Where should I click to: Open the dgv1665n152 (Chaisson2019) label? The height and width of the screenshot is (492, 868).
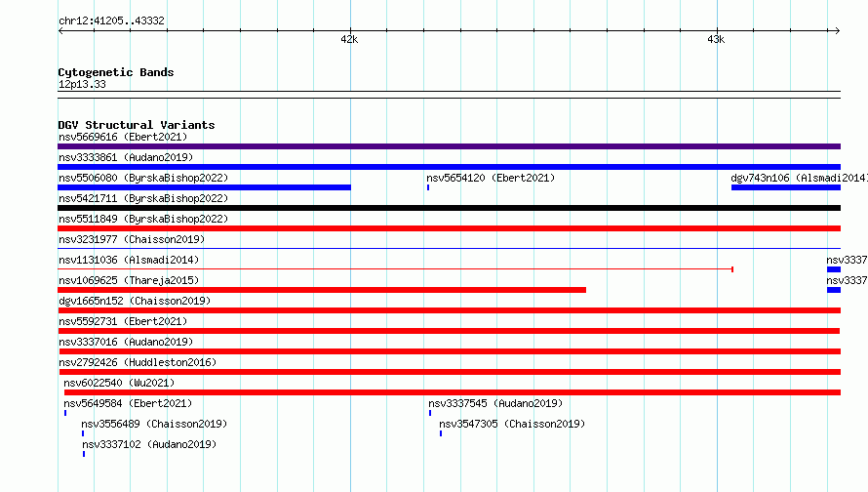(x=135, y=301)
